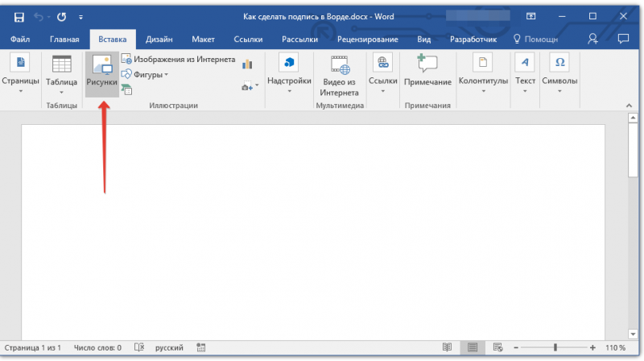Click the zoom out minus button
This screenshot has height=361, width=644.
[x=516, y=348]
